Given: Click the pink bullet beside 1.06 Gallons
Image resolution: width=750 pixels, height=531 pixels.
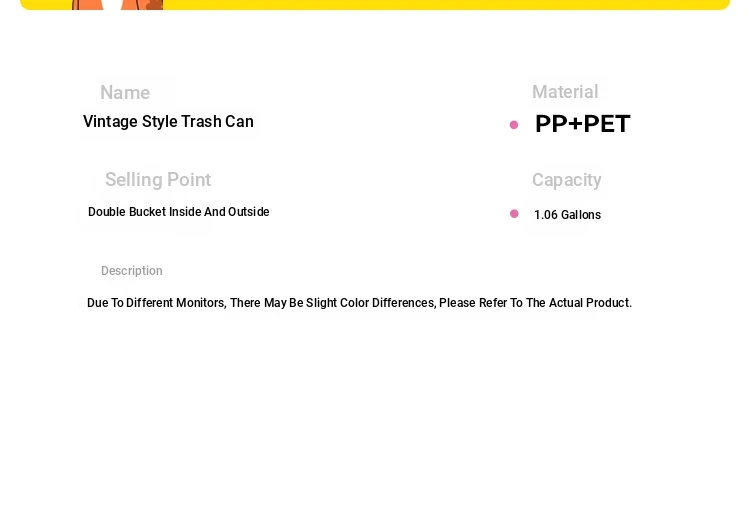Looking at the screenshot, I should click(x=514, y=214).
